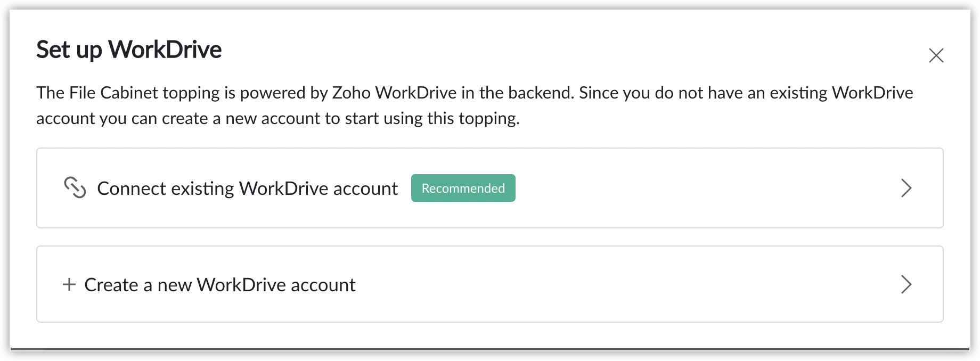Click the plus icon beside Create
Screen dimensions: 980x361
coord(69,284)
